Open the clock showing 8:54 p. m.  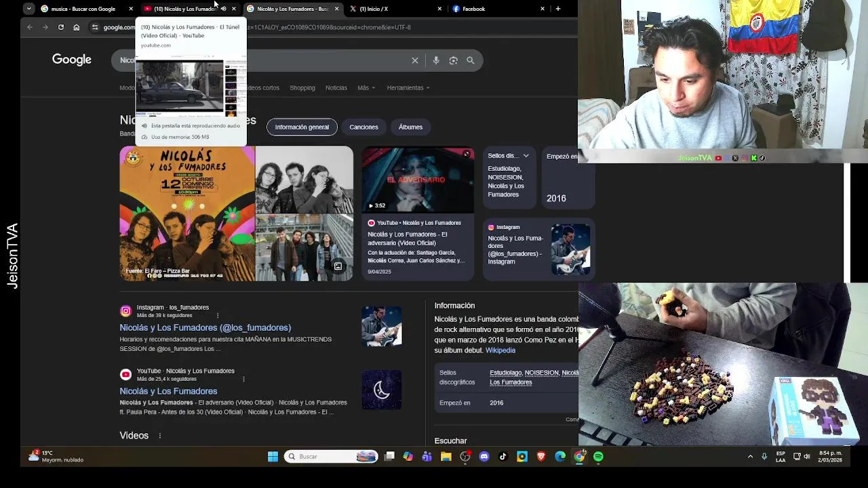click(x=830, y=457)
